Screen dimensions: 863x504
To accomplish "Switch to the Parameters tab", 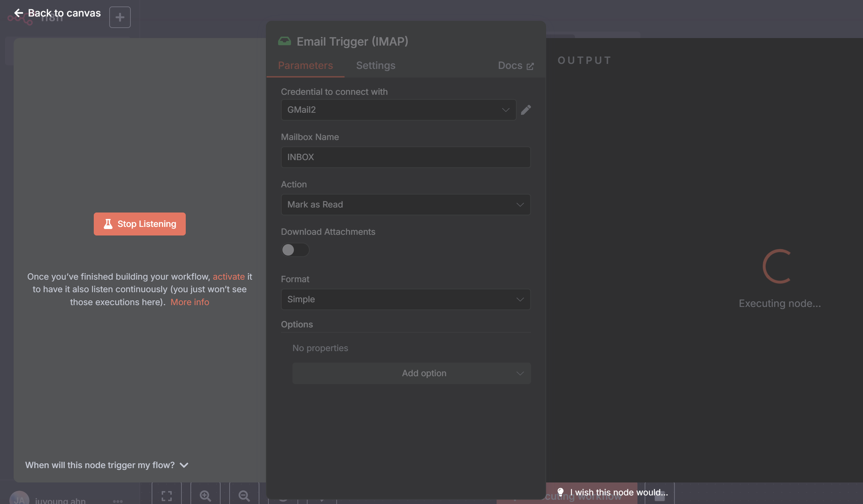I will pos(305,65).
